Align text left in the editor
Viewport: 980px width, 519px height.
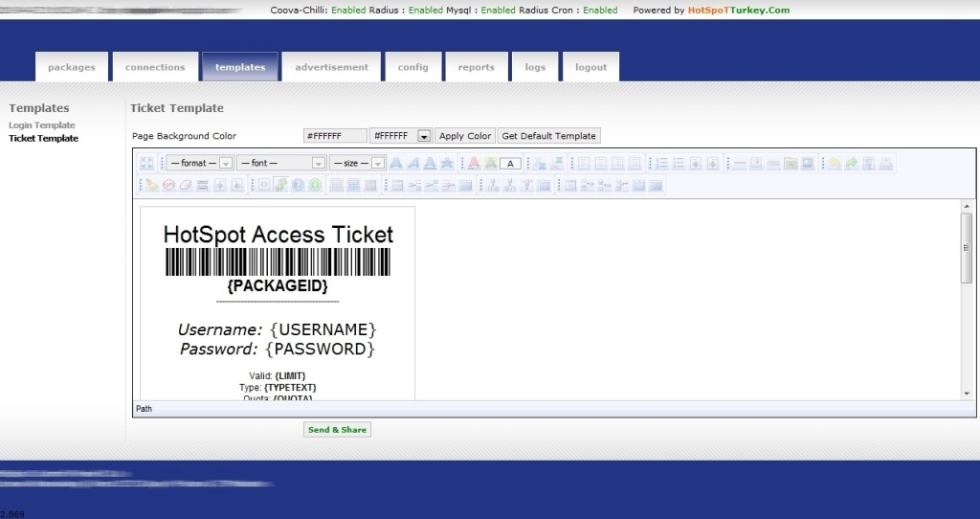click(x=583, y=163)
